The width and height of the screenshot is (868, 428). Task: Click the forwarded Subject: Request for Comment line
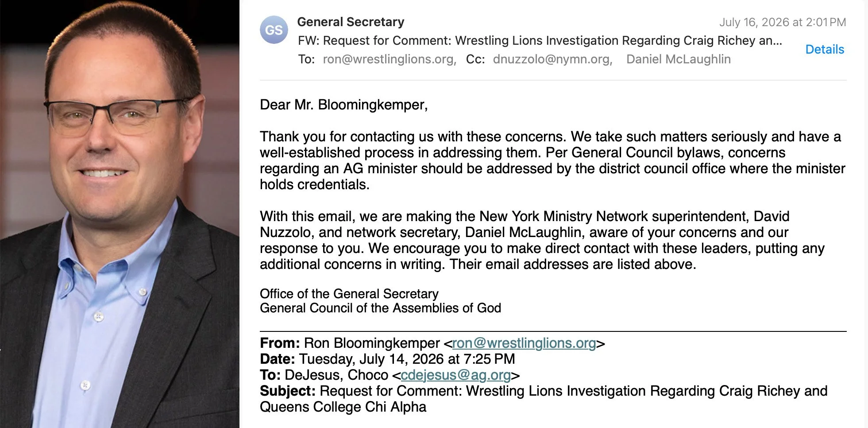544,399
